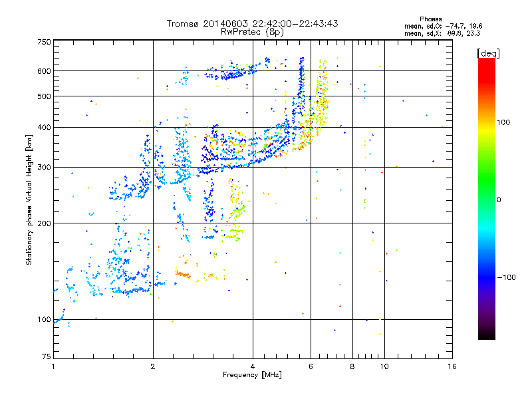This screenshot has width=532, height=399.
Task: Click the x-axis tick label '6'
Action: [x=311, y=366]
